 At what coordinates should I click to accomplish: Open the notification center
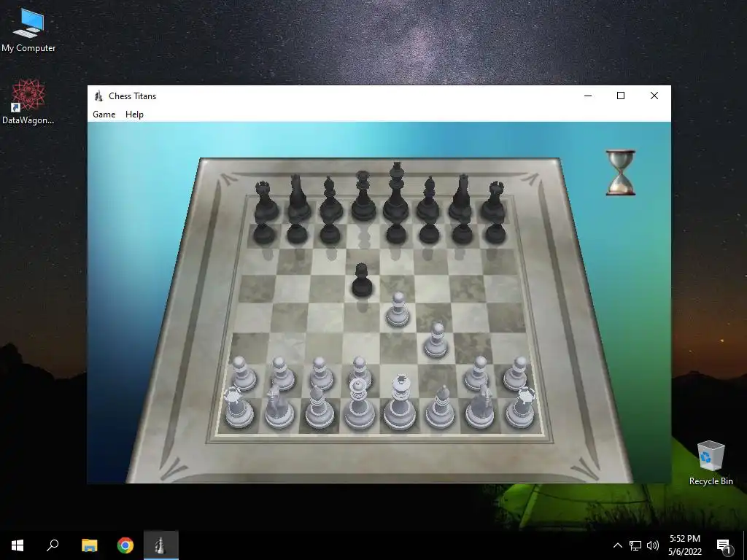click(x=724, y=546)
